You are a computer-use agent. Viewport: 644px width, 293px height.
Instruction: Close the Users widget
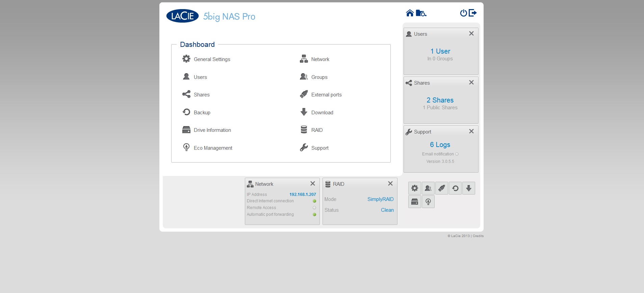[x=471, y=33]
